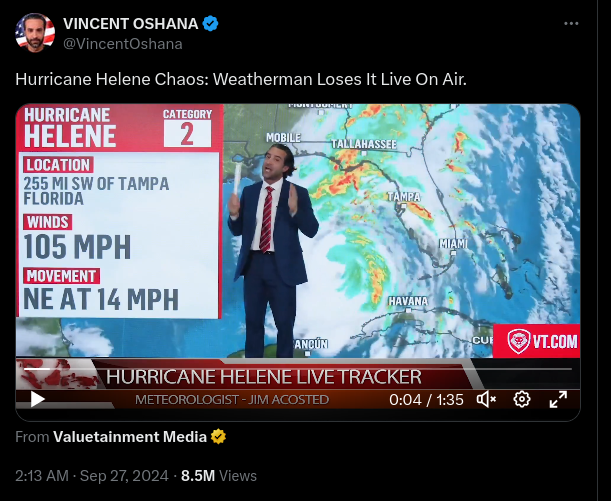Click the blue verified badge
Image resolution: width=611 pixels, height=501 pixels.
click(211, 24)
